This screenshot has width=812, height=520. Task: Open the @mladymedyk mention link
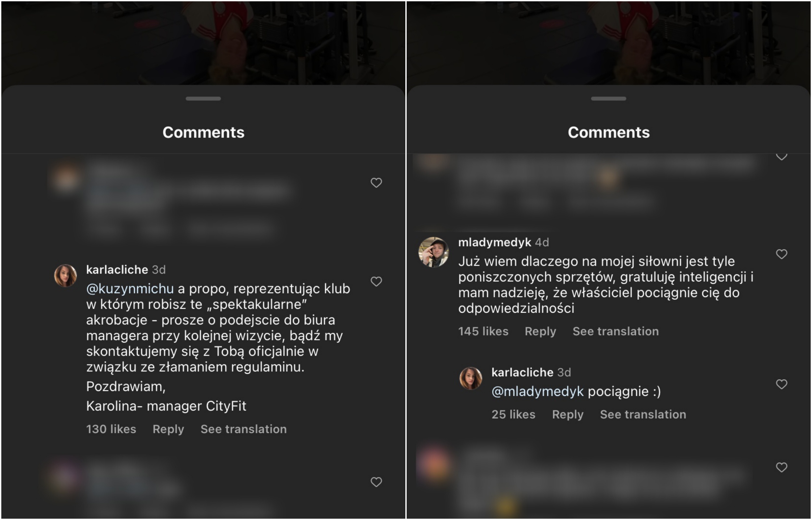pyautogui.click(x=538, y=392)
